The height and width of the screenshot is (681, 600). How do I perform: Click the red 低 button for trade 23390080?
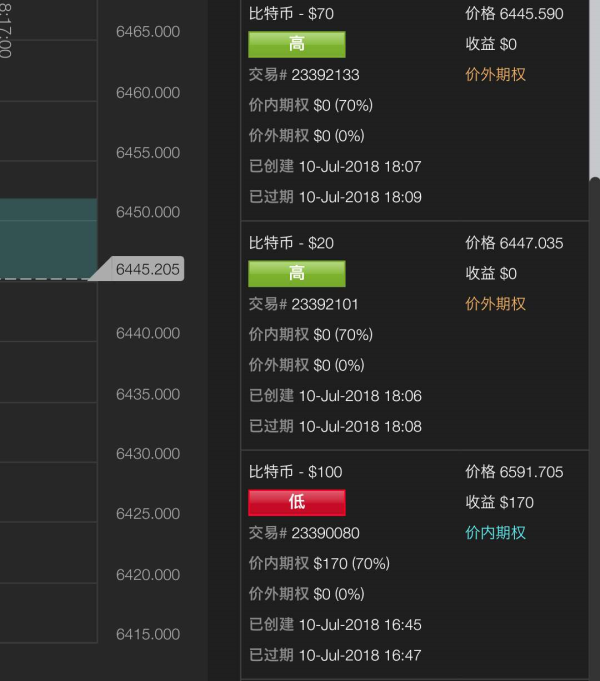(297, 502)
